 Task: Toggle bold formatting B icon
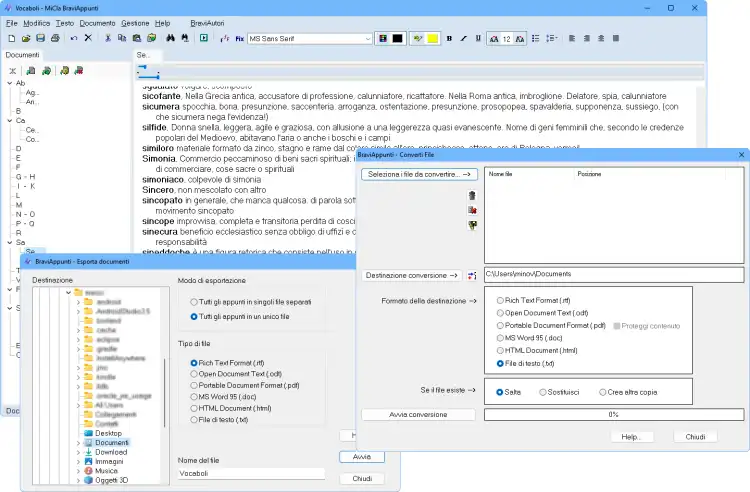449,39
